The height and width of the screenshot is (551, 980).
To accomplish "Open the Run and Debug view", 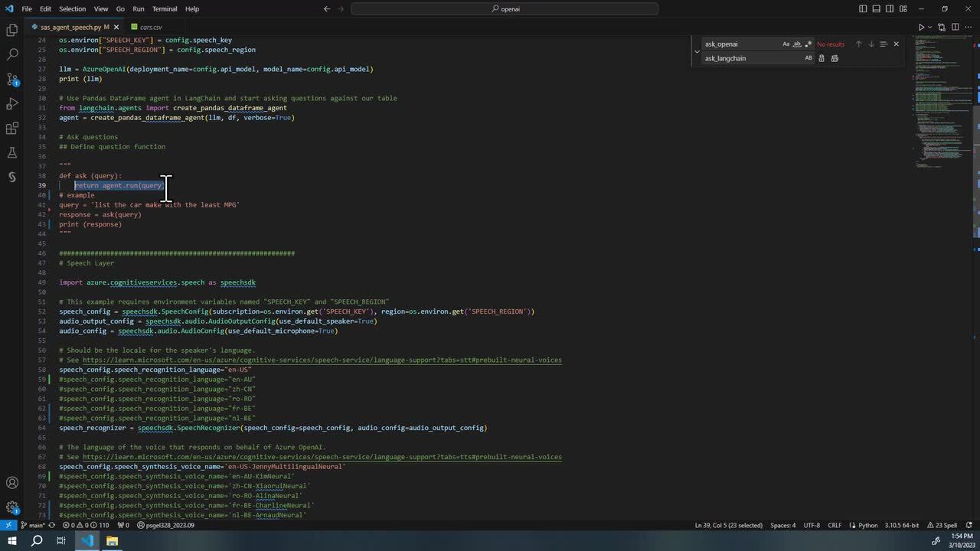I will pos(11,103).
